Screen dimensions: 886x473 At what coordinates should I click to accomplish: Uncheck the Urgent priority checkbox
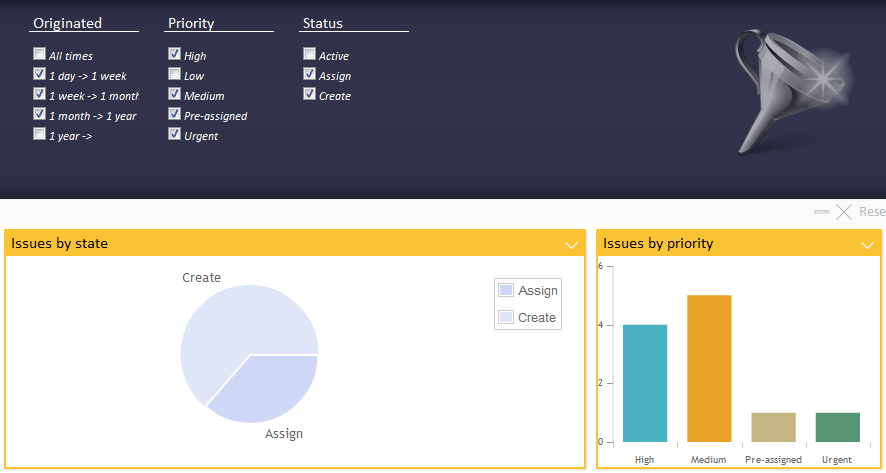pyautogui.click(x=174, y=135)
